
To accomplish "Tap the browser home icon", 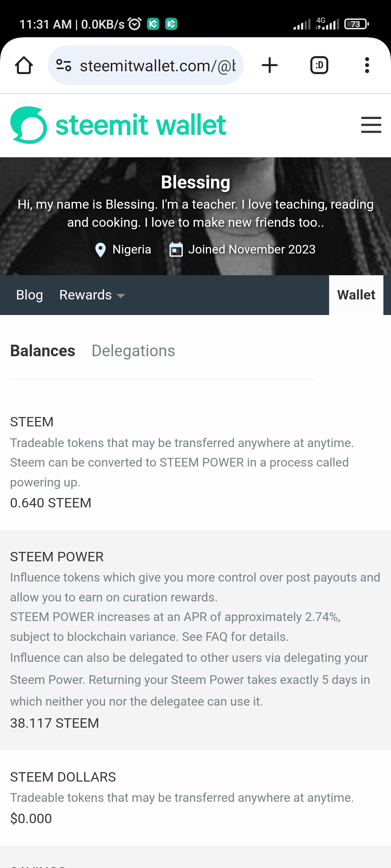I will pos(24,65).
